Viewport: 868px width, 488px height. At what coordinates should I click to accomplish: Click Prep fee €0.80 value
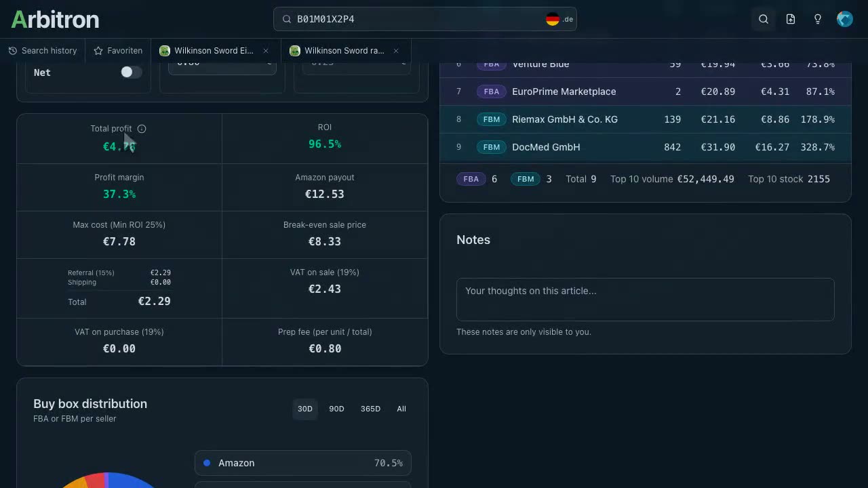(x=325, y=348)
